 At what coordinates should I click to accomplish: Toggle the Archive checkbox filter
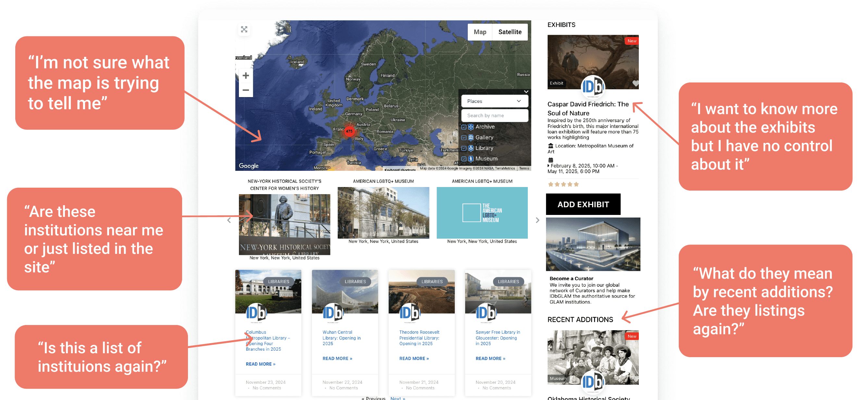[464, 127]
